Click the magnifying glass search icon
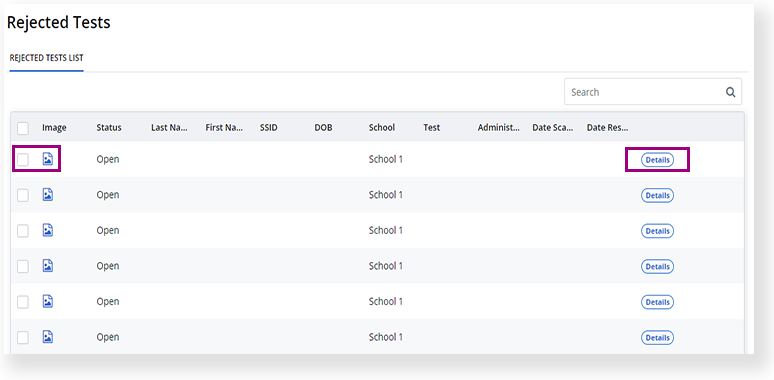Screen dimensions: 774x380 (x=731, y=92)
